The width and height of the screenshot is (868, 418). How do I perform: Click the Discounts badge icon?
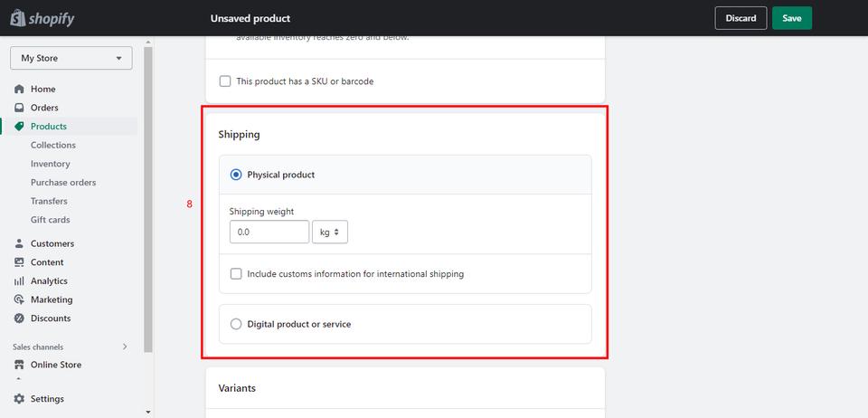[19, 318]
